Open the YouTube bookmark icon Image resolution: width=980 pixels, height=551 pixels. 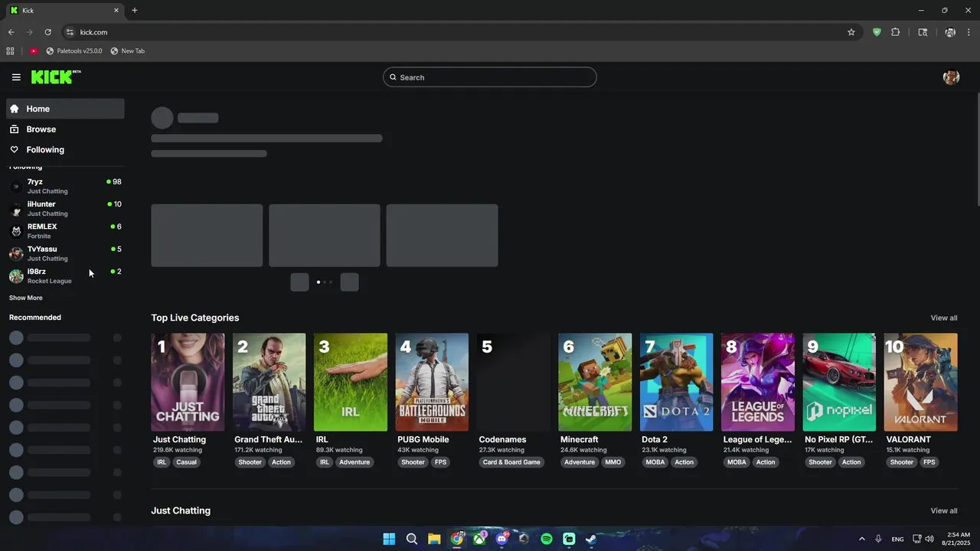click(34, 51)
